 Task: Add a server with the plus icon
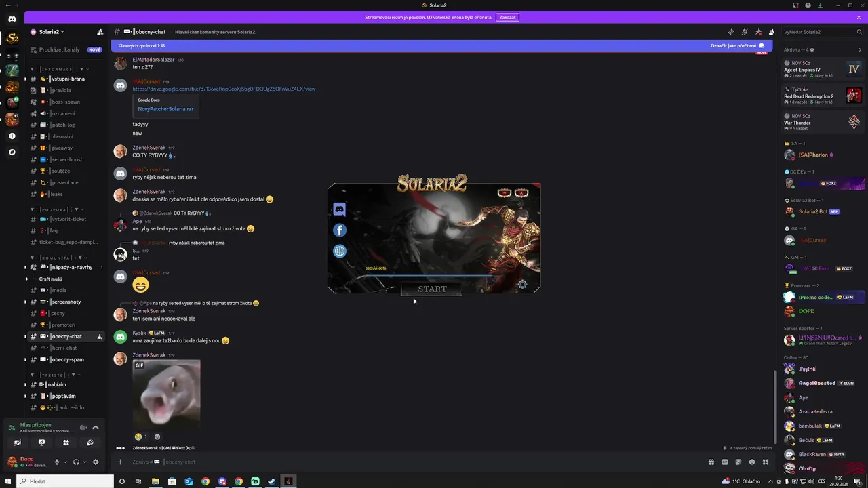tap(12, 136)
